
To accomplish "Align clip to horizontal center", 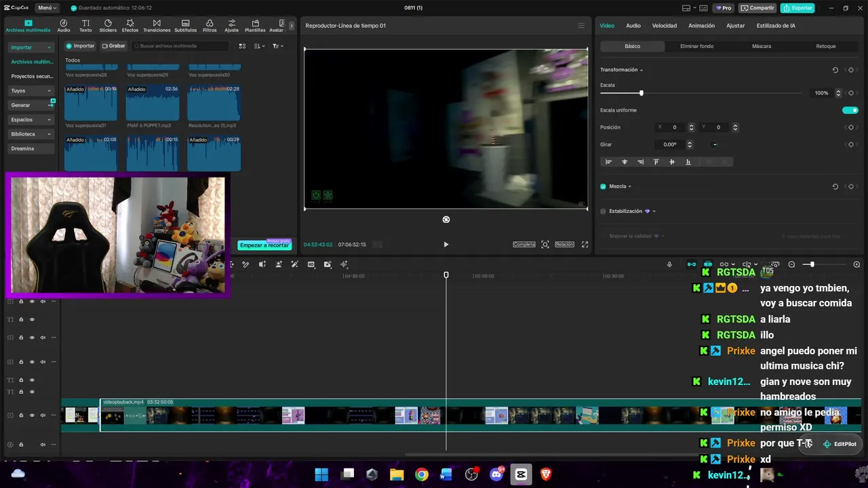I will (x=625, y=162).
